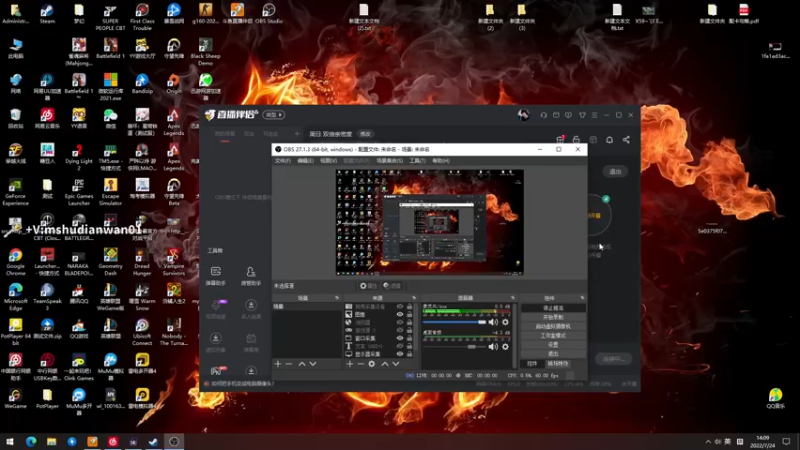Click the 桌面音频 volume slider
Image resolution: width=800 pixels, height=450 pixels.
(454, 346)
